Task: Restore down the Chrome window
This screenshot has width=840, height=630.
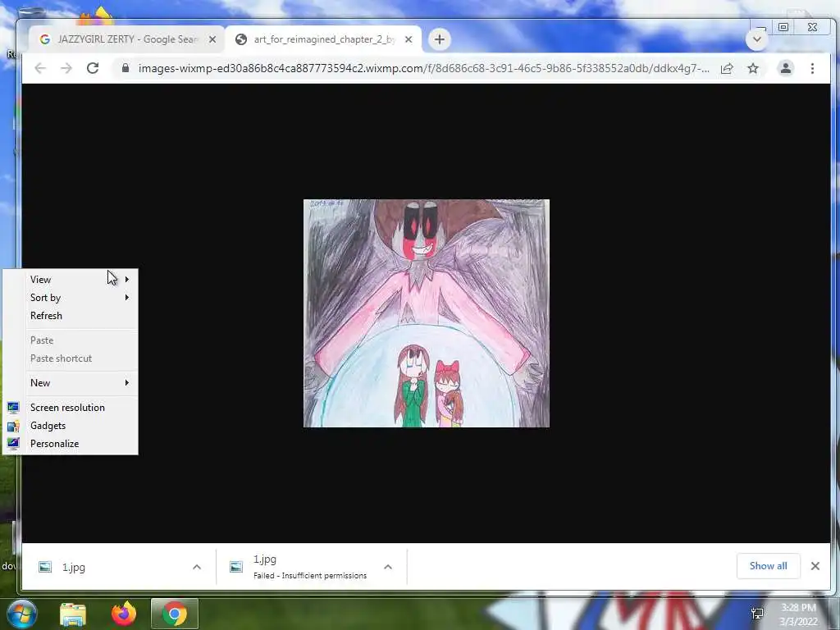Action: (783, 27)
